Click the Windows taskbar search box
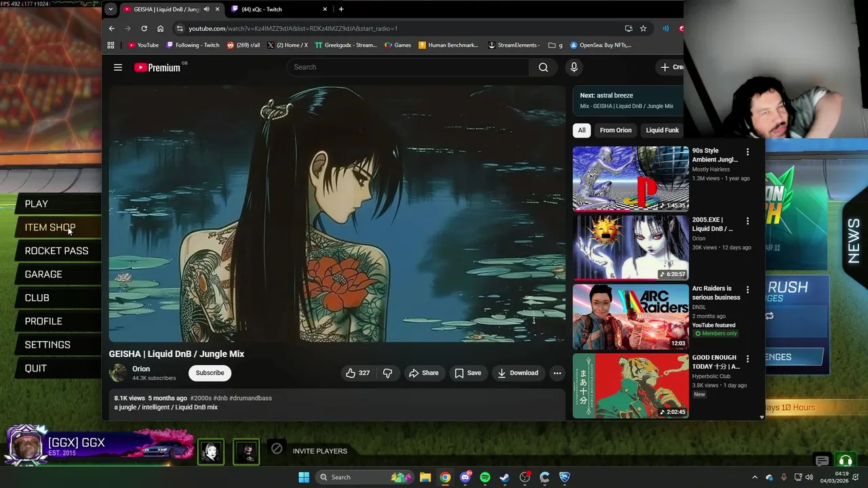Viewport: 868px width, 488px height. [x=365, y=477]
